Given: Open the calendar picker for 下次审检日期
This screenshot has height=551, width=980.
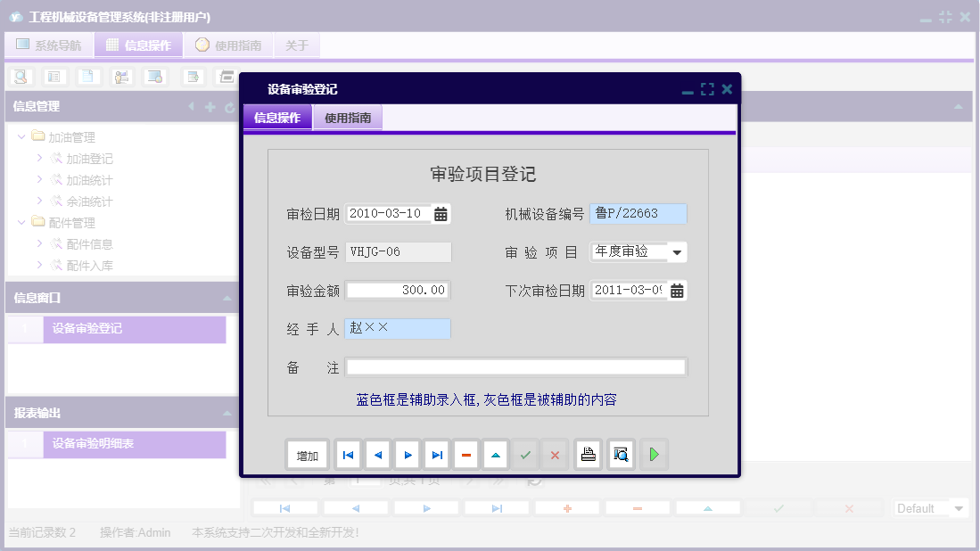Looking at the screenshot, I should (x=677, y=290).
